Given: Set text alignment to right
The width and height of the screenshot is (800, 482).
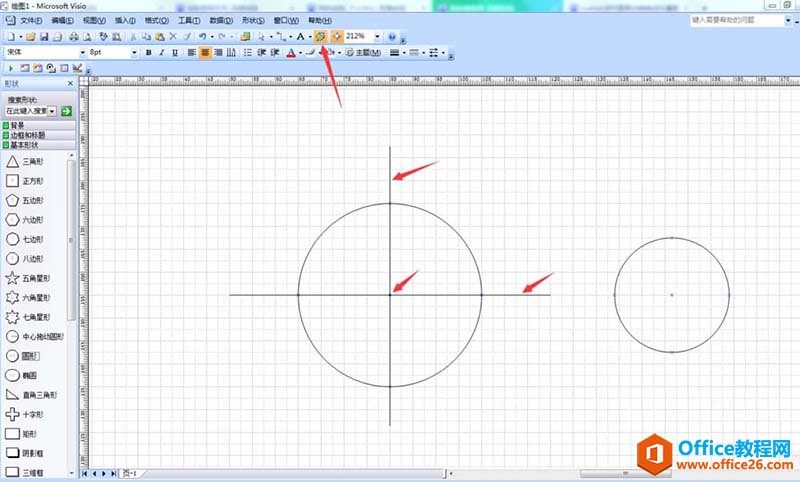Looking at the screenshot, I should pos(218,53).
